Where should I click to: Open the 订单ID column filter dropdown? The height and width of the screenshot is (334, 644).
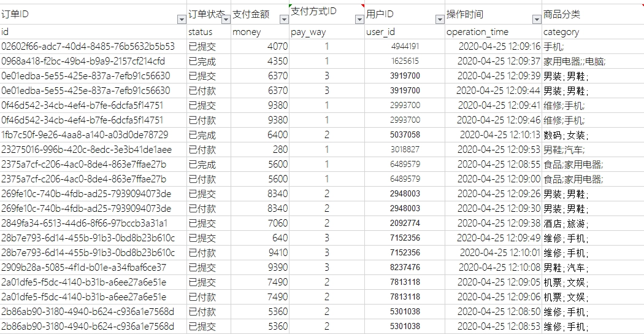click(181, 19)
